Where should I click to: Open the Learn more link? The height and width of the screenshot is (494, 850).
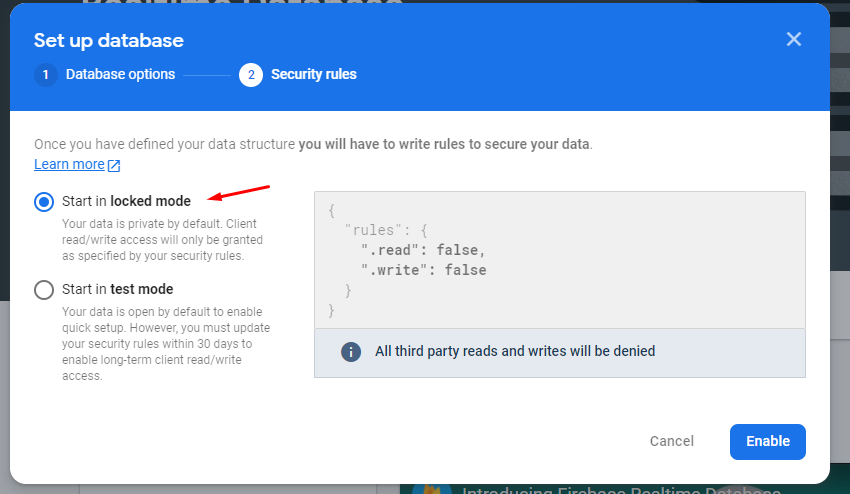pos(69,165)
